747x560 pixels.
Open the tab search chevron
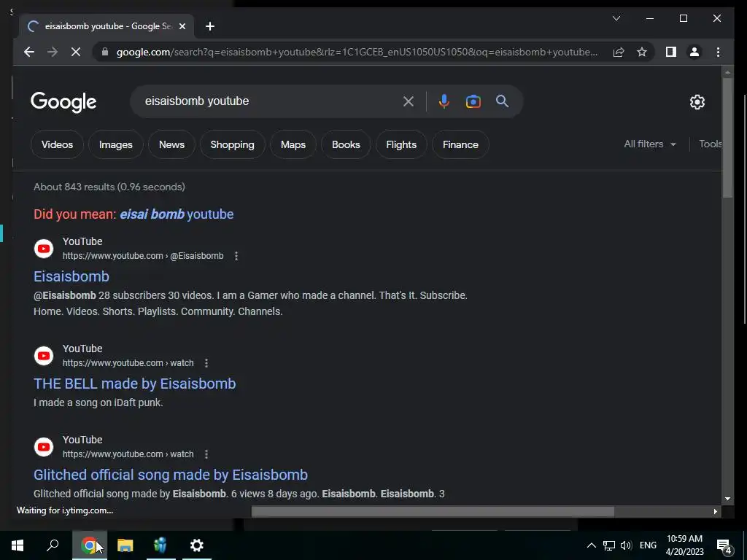point(616,18)
